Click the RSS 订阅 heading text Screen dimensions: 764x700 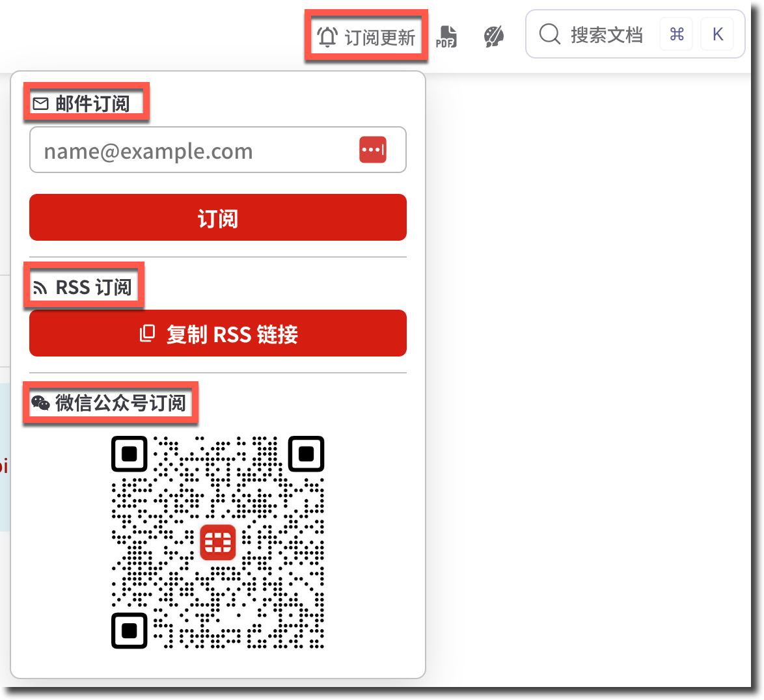click(94, 288)
